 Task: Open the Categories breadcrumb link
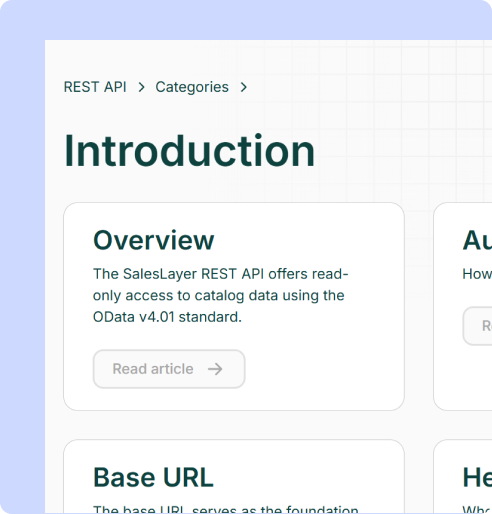[x=192, y=87]
